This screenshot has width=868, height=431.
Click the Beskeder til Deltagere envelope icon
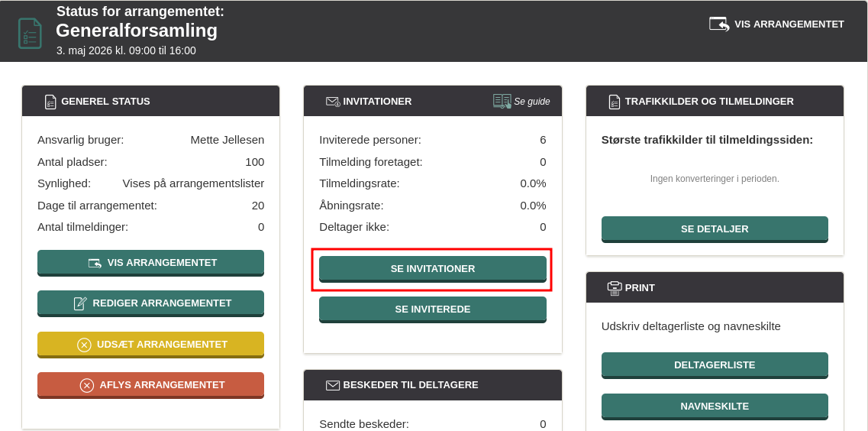tap(332, 385)
